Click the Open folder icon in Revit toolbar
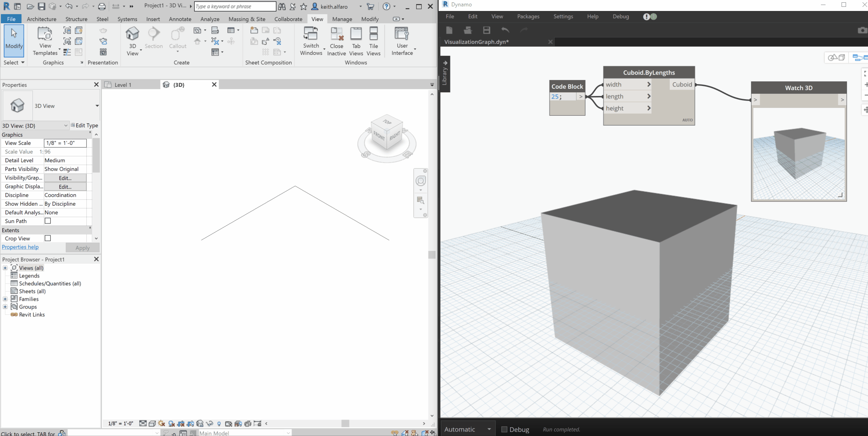868x436 pixels. 30,6
